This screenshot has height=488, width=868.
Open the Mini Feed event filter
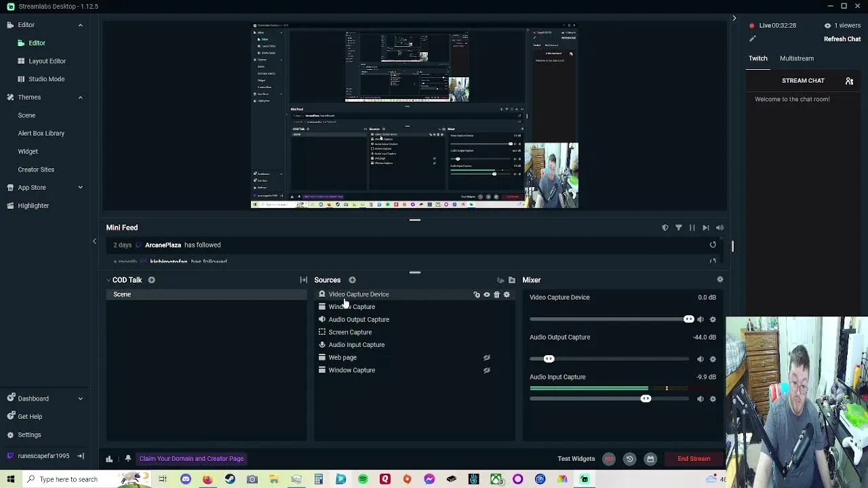click(x=678, y=228)
